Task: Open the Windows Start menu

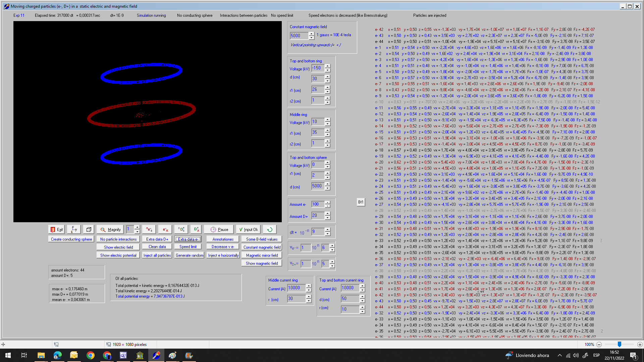Action: (8, 355)
